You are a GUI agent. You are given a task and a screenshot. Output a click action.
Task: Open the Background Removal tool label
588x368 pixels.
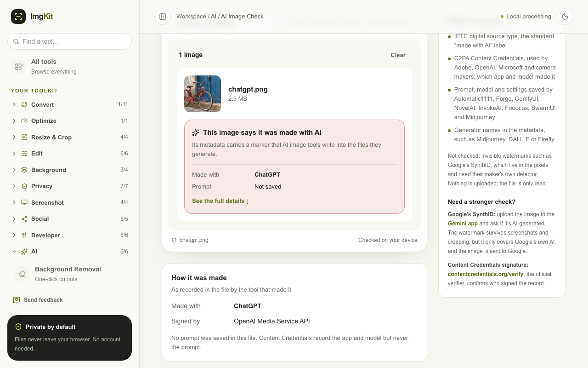click(x=68, y=269)
